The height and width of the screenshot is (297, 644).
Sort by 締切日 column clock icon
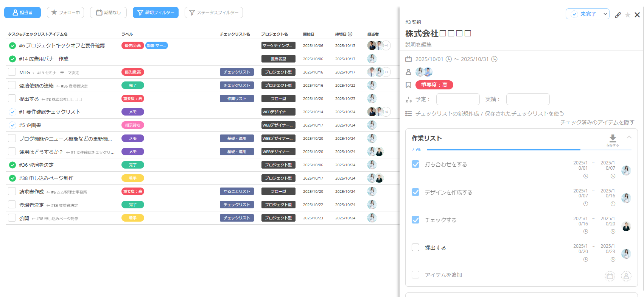tap(350, 34)
